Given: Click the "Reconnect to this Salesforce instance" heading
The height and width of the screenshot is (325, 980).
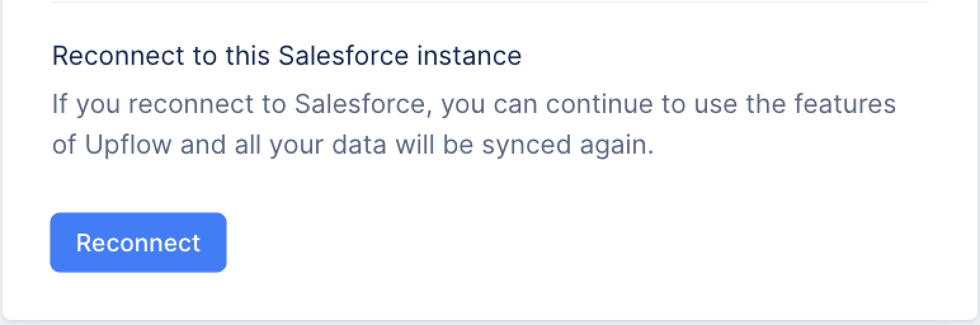Looking at the screenshot, I should click(287, 56).
